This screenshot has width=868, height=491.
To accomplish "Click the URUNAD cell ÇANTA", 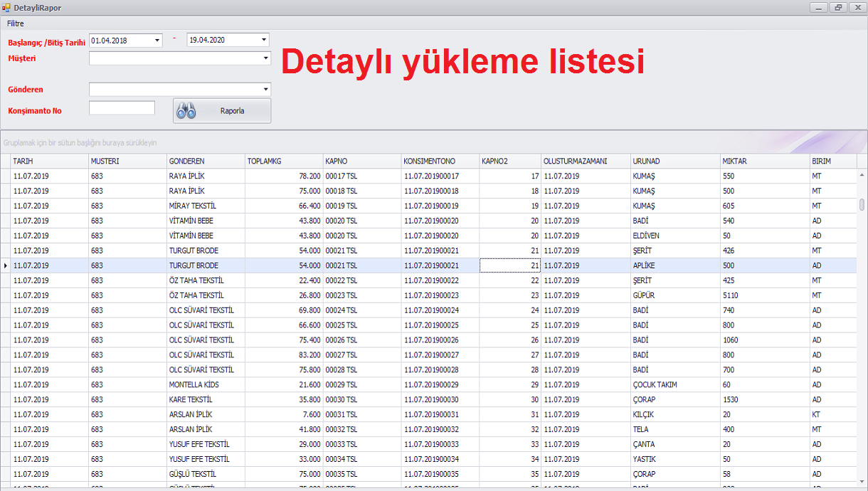I will [x=676, y=445].
